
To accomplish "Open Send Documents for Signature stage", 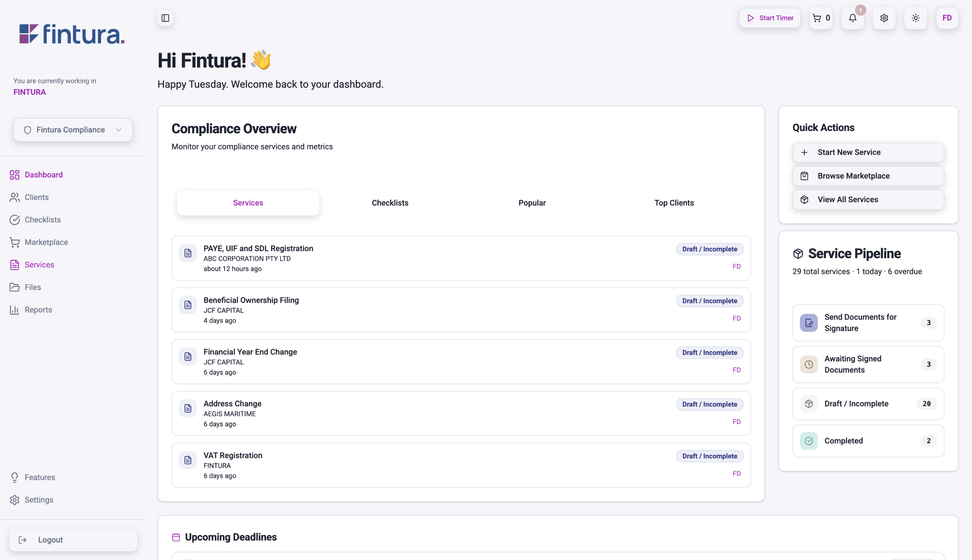I will click(868, 323).
